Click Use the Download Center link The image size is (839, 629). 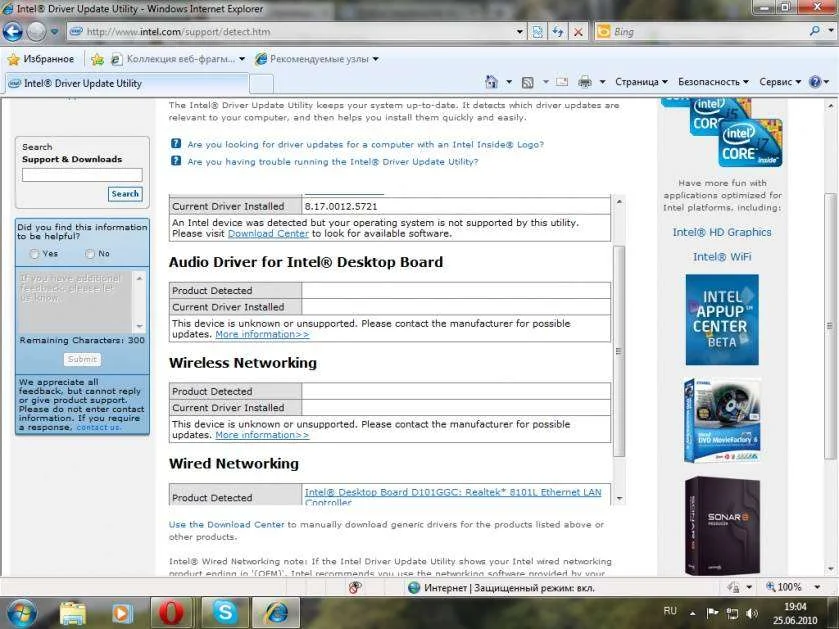click(226, 525)
